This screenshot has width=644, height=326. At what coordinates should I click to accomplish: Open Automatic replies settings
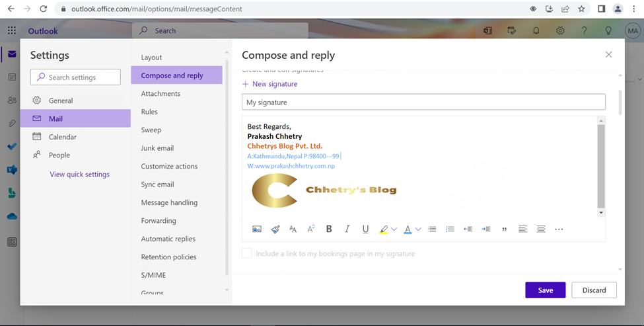tap(176, 239)
